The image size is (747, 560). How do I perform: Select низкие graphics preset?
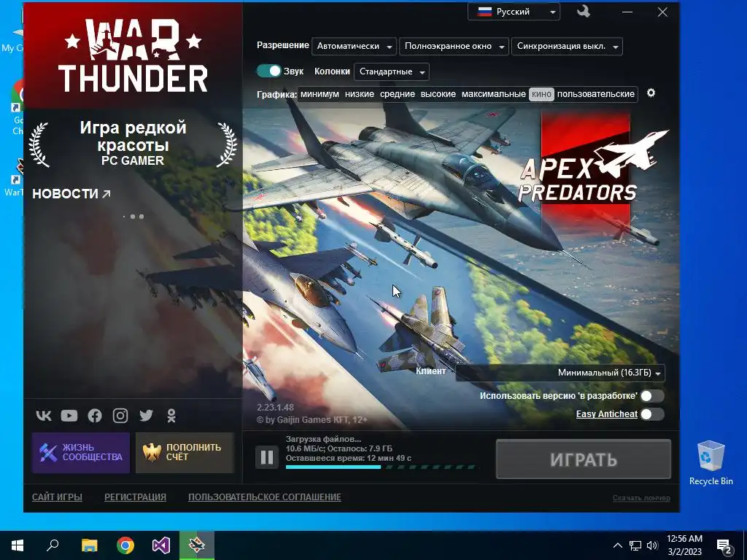point(359,94)
